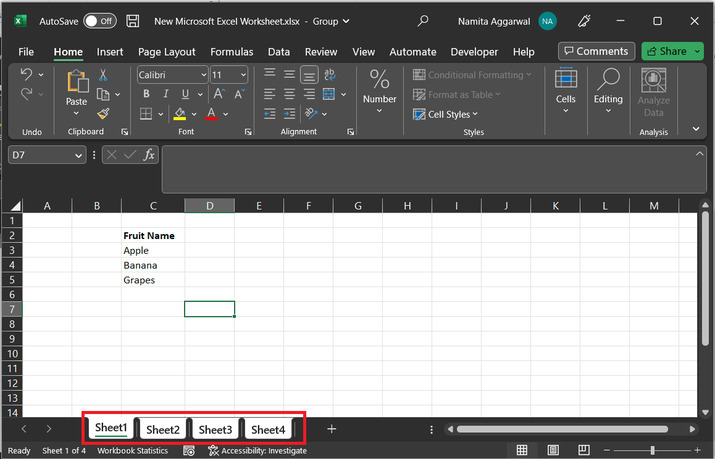Toggle the AutoSave switch

[99, 20]
